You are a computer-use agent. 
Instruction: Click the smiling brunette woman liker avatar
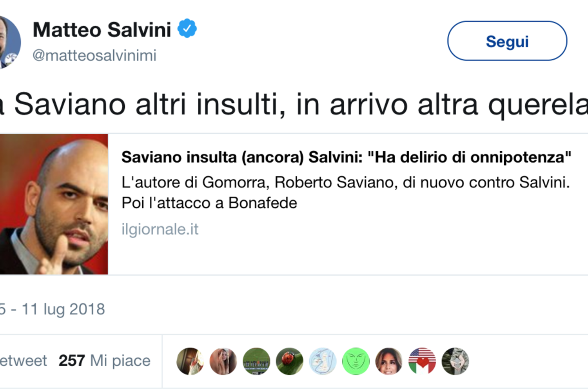tap(389, 361)
